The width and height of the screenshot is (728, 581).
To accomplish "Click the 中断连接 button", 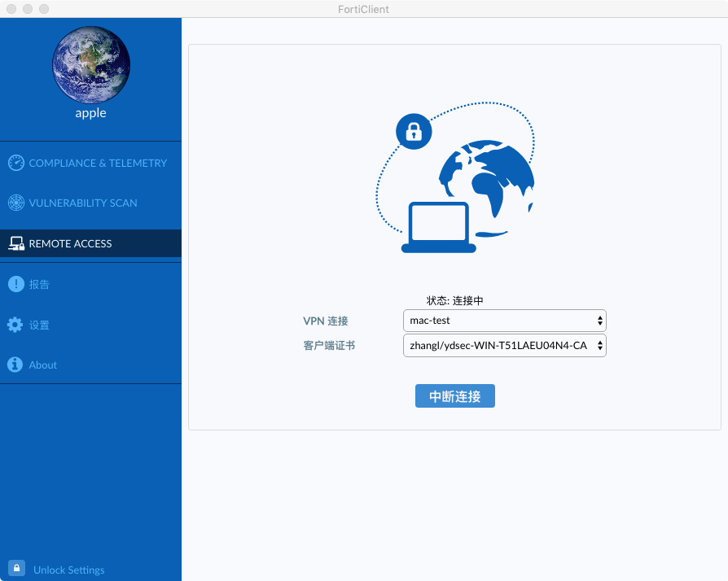I will (455, 395).
